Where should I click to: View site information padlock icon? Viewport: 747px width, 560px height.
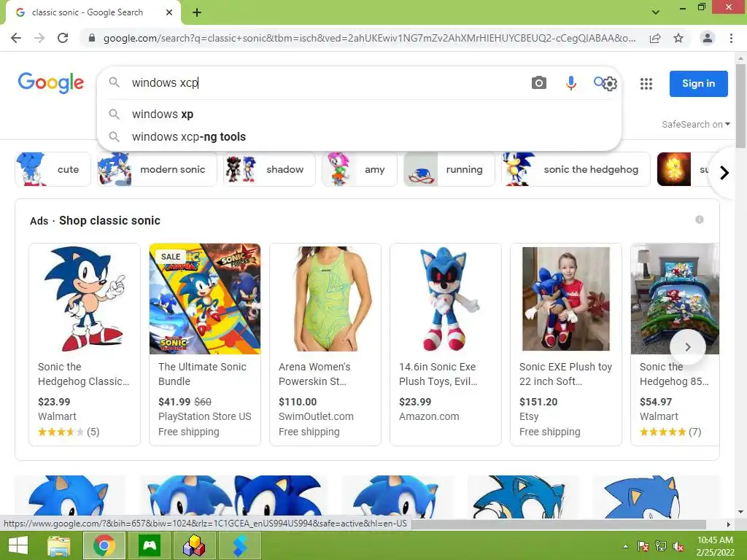tap(92, 38)
